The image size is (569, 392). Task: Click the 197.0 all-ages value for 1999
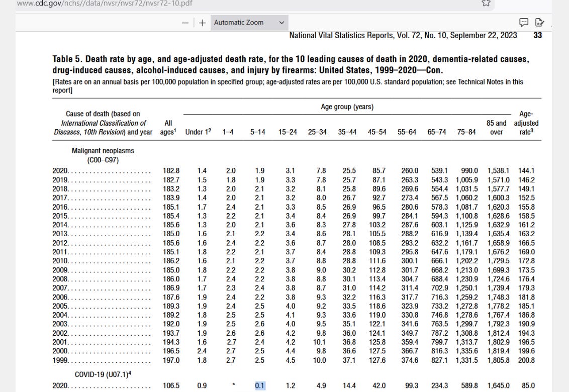coord(171,360)
